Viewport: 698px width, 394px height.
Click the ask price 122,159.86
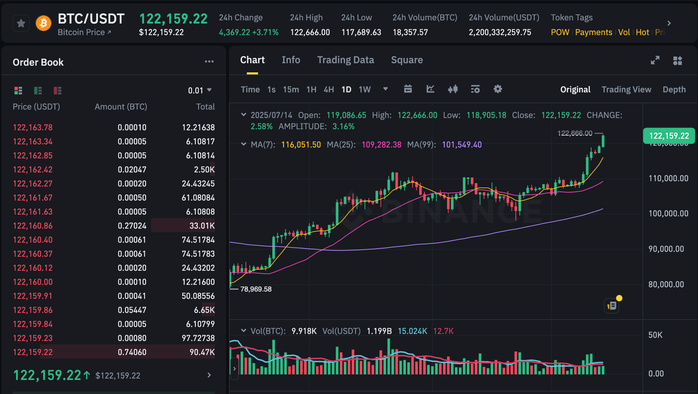pos(32,310)
